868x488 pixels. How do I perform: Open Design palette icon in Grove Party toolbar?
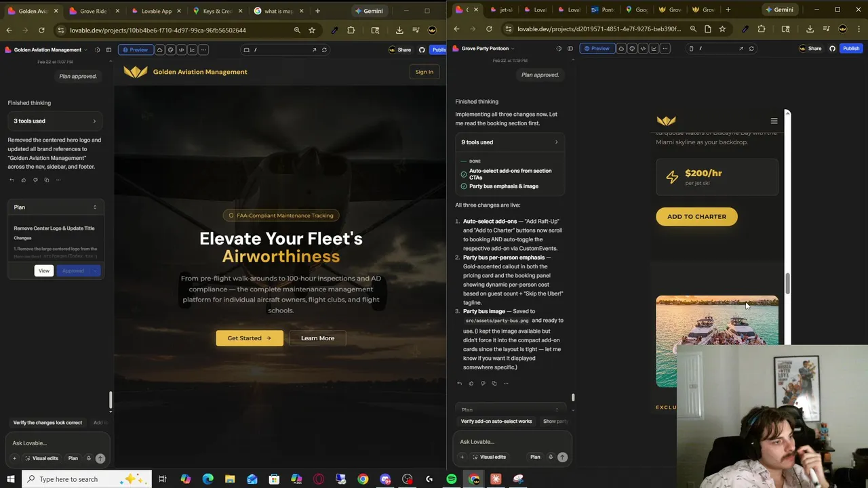[632, 48]
